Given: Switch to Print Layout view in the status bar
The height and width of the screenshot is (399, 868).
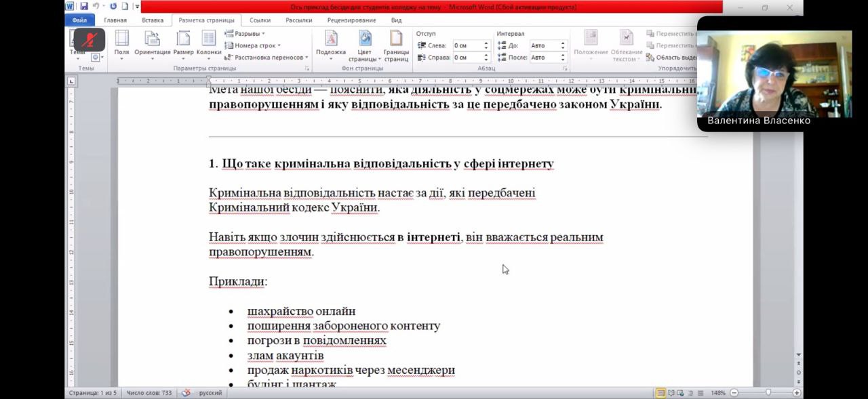Looking at the screenshot, I should click(660, 393).
